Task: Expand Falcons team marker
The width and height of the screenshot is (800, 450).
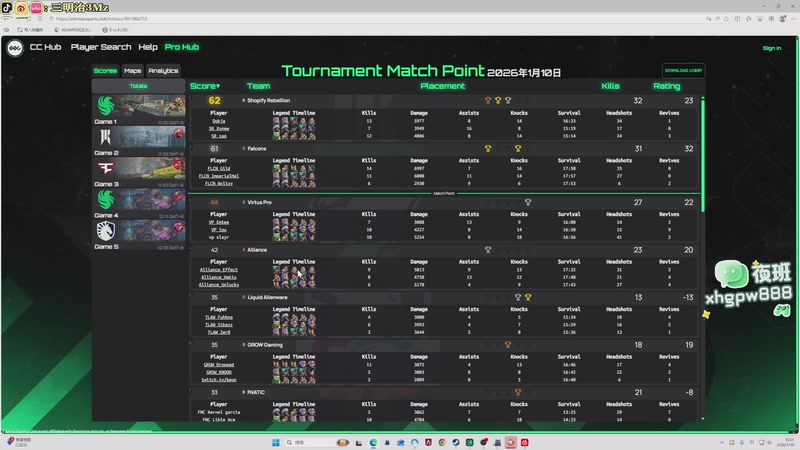Action: pyautogui.click(x=243, y=148)
